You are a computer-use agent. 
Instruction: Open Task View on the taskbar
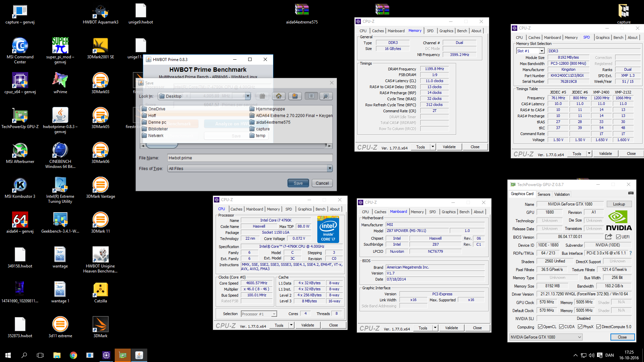coord(40,355)
